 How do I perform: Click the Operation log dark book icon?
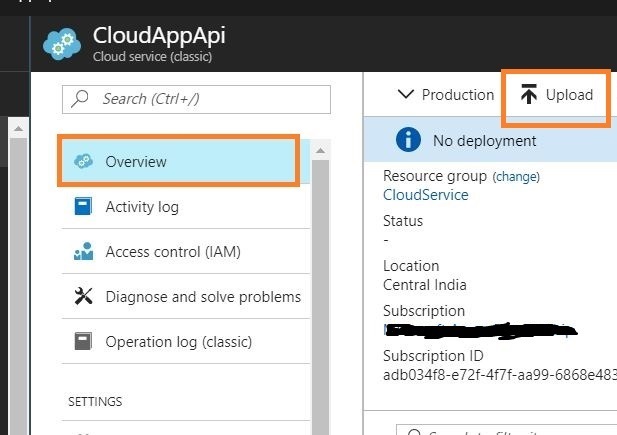[84, 342]
